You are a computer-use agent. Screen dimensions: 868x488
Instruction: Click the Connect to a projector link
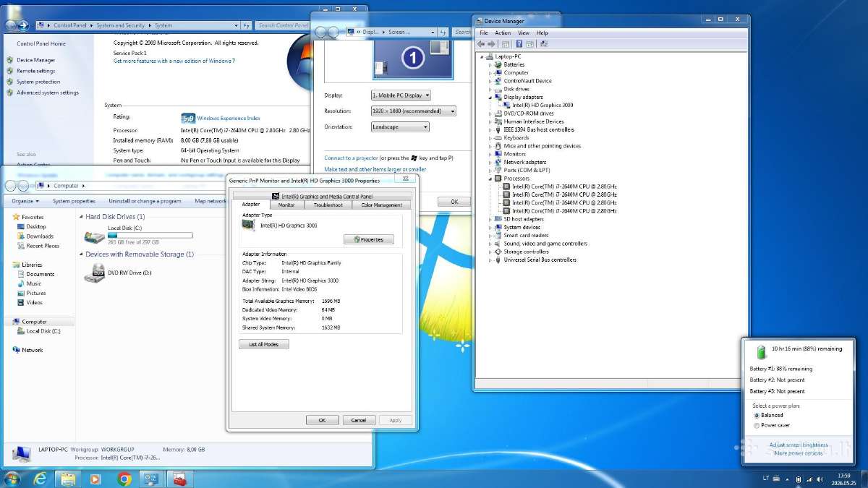(x=352, y=158)
